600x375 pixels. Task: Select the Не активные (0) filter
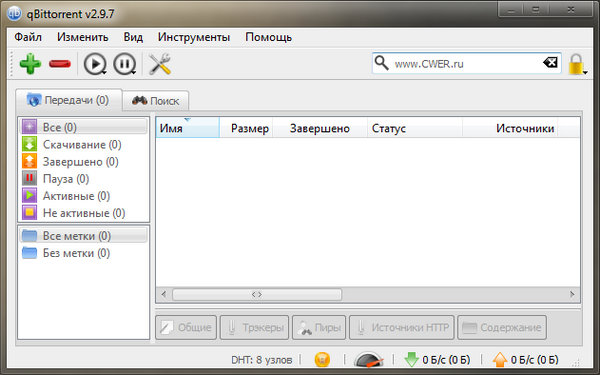(83, 213)
